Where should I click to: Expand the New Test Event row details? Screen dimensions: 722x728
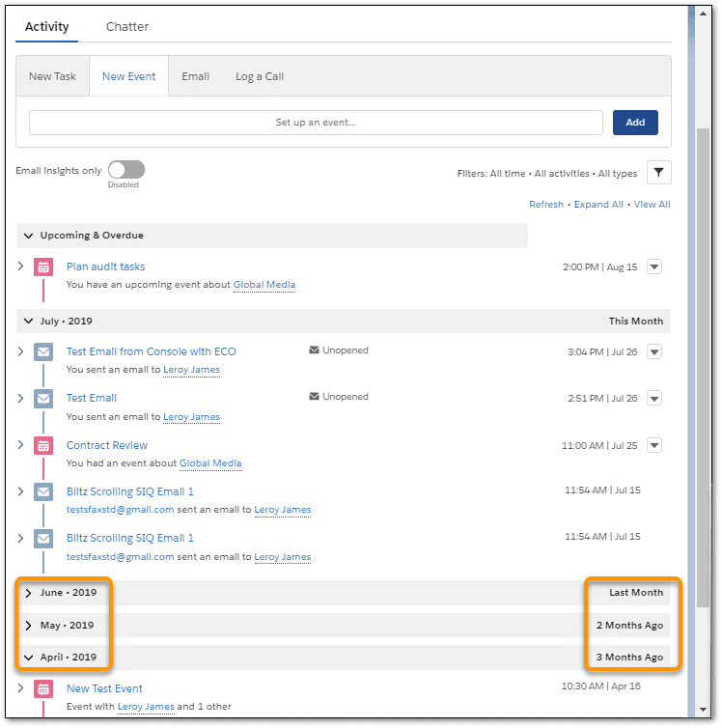pos(20,688)
